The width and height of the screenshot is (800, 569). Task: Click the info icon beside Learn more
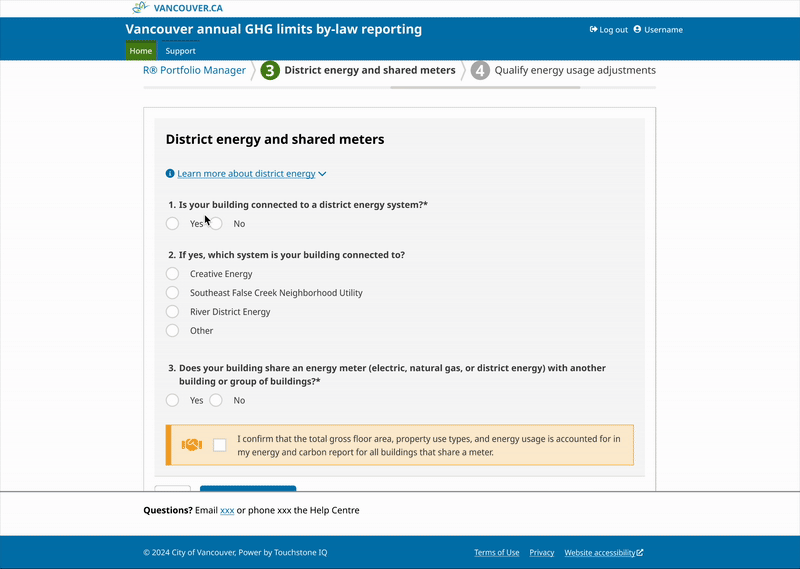pyautogui.click(x=170, y=174)
